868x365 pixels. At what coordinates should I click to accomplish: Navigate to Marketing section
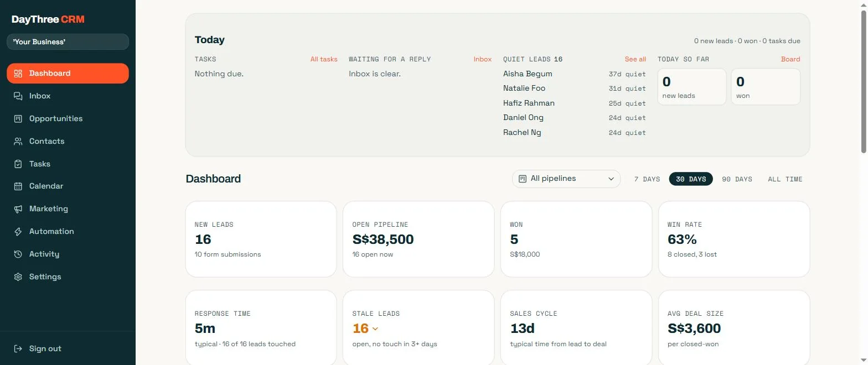[68, 209]
